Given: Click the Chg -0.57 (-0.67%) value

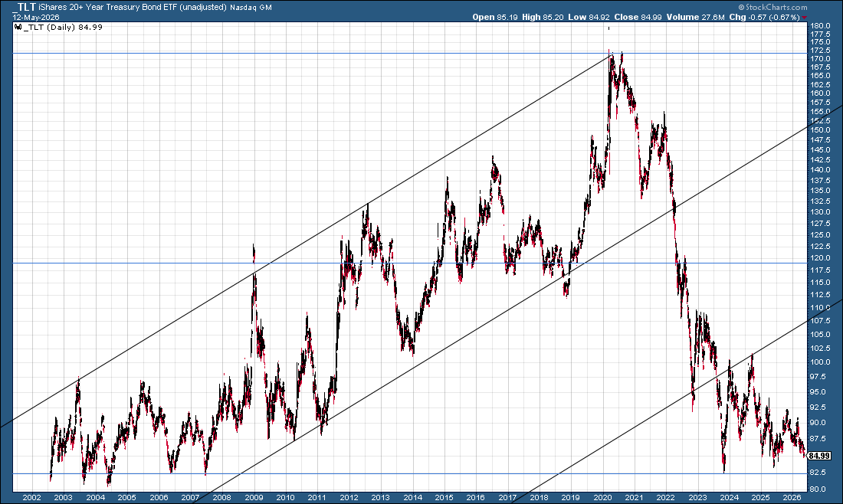Looking at the screenshot, I should tap(765, 17).
